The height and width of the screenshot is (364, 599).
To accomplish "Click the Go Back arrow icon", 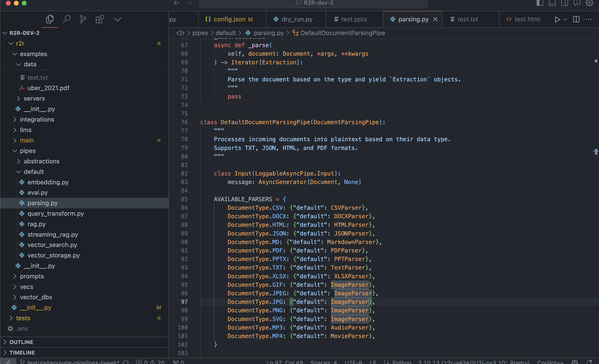I will (177, 3).
